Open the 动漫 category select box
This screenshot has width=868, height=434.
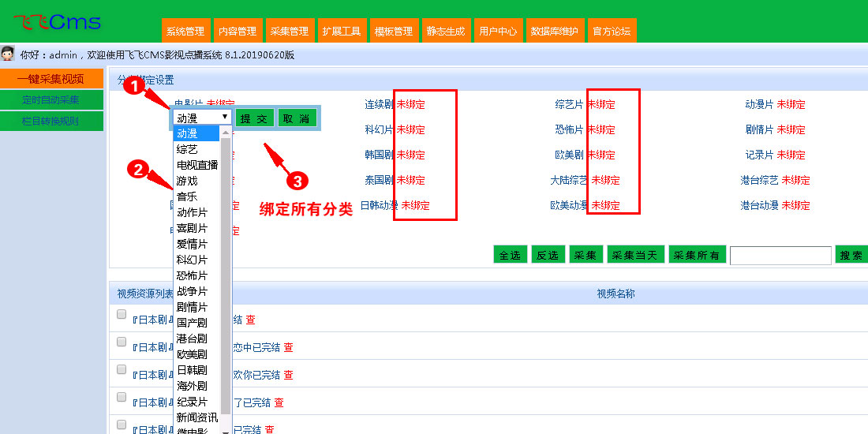click(202, 118)
